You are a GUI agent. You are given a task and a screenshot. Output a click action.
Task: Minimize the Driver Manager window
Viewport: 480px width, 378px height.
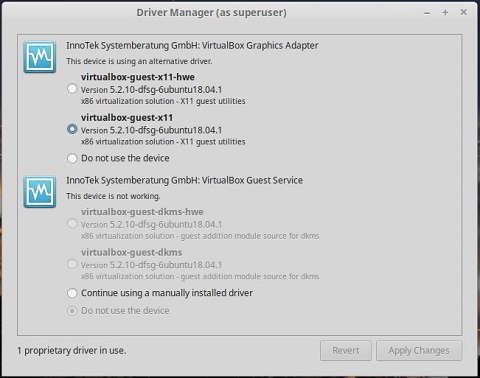427,13
